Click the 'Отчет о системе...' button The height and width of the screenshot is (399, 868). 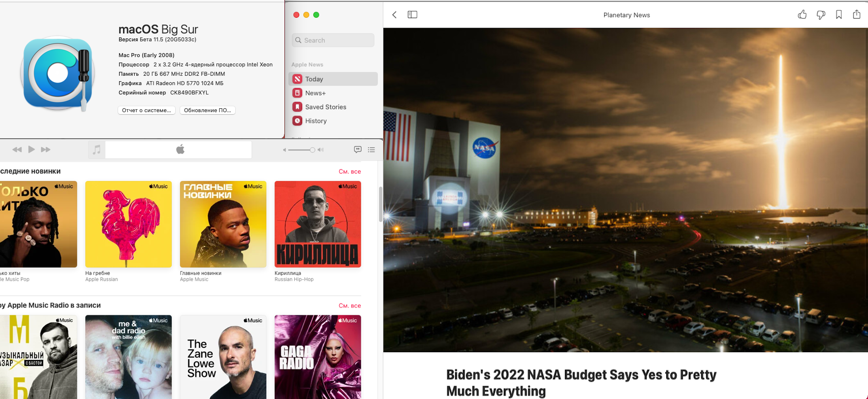pos(147,110)
